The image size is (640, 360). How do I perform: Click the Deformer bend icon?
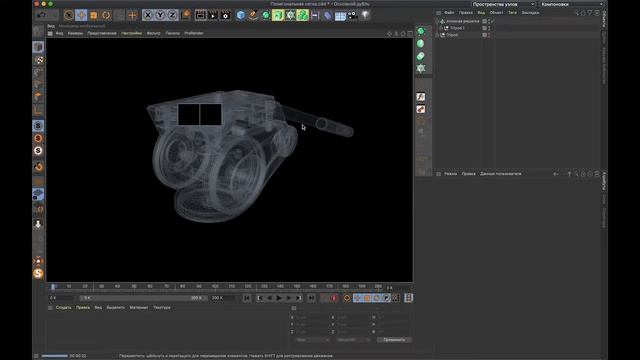[327, 16]
